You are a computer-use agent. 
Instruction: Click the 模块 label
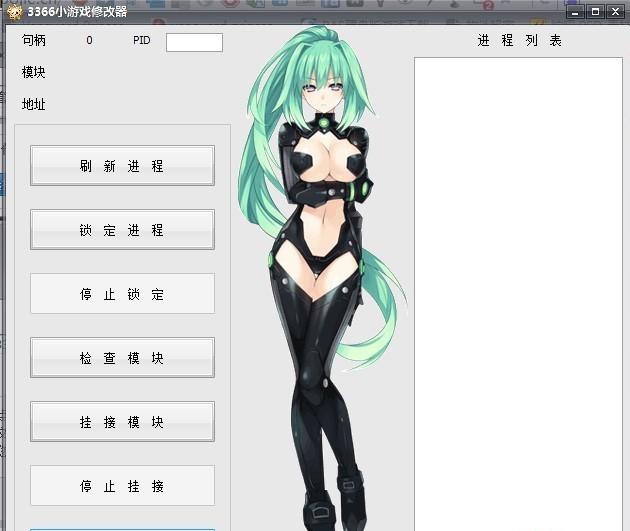coord(34,73)
